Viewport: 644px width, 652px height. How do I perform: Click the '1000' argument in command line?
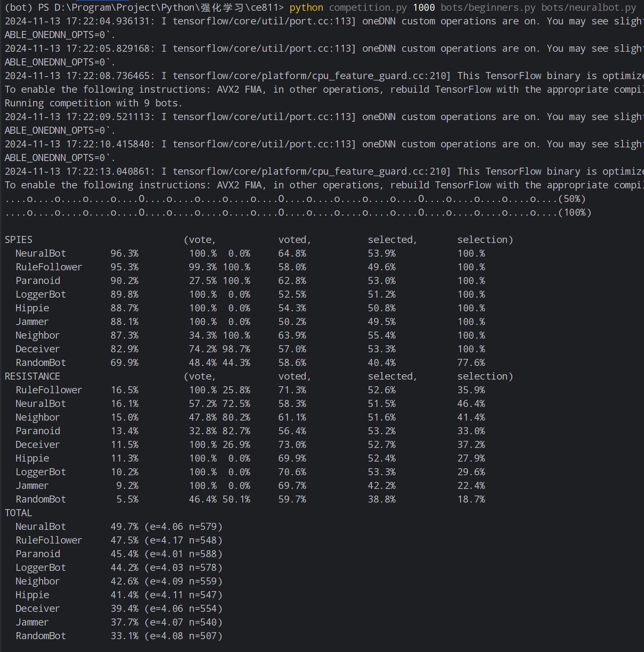424,7
